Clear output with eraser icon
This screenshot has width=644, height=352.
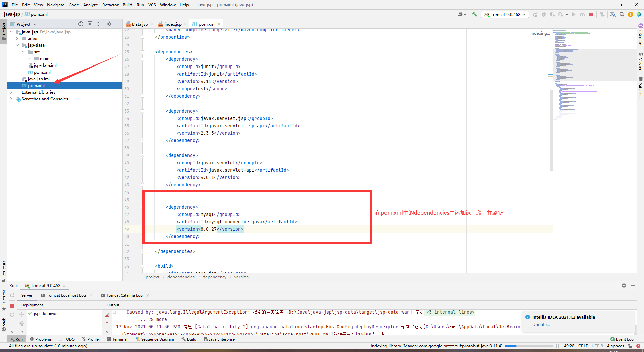click(x=107, y=315)
